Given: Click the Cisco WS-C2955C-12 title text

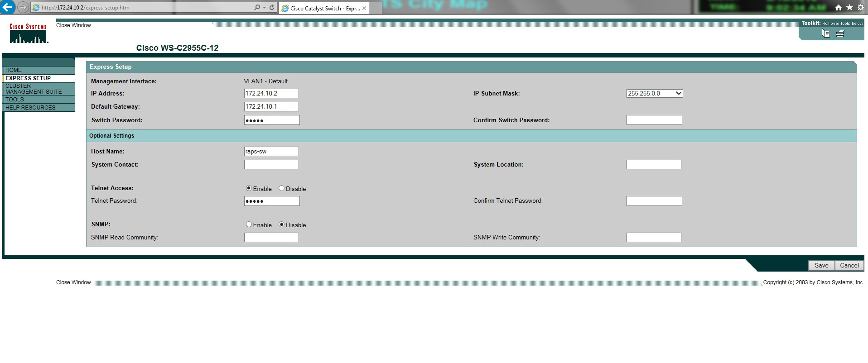Looking at the screenshot, I should click(177, 48).
